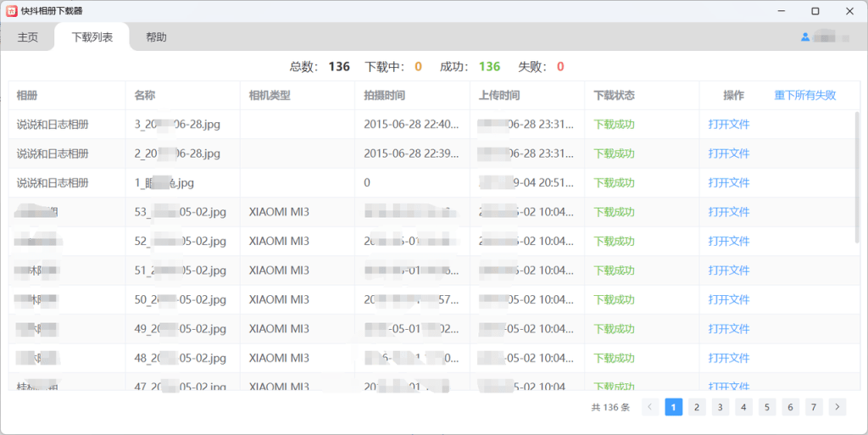Click the 下载状态 column header

(615, 96)
